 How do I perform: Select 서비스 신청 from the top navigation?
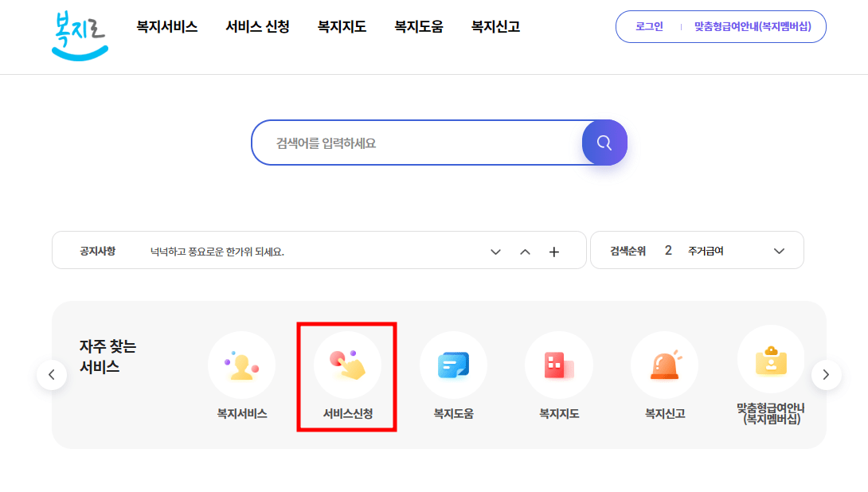point(256,26)
